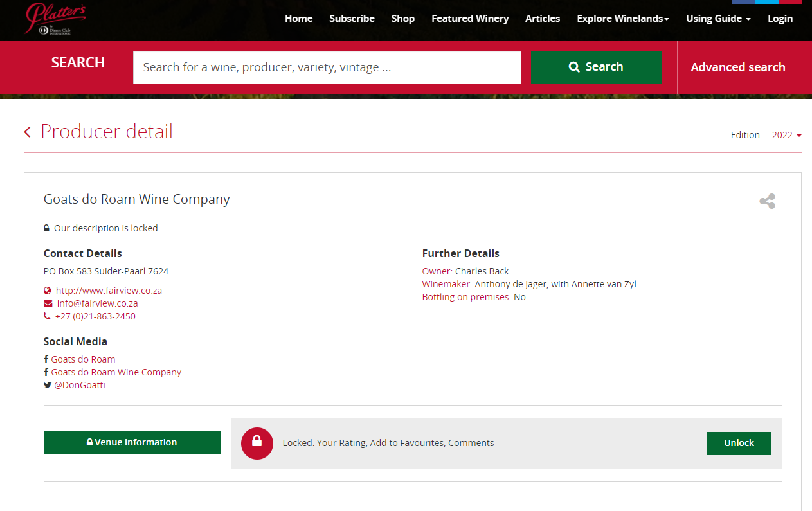Click lock icon beside description locked
812x511 pixels.
coord(46,228)
